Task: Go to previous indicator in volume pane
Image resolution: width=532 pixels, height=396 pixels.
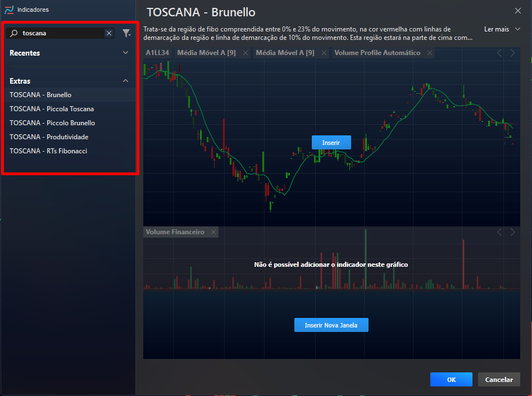Action: click(499, 232)
